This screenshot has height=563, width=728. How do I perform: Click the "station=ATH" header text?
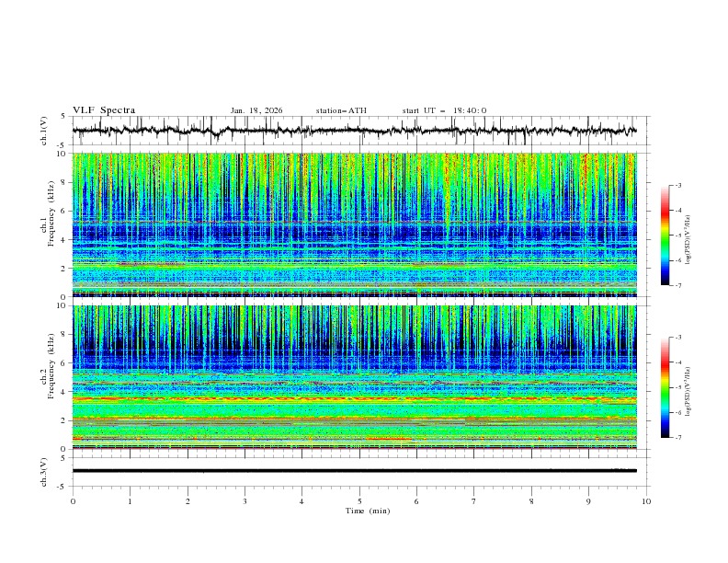click(x=341, y=110)
